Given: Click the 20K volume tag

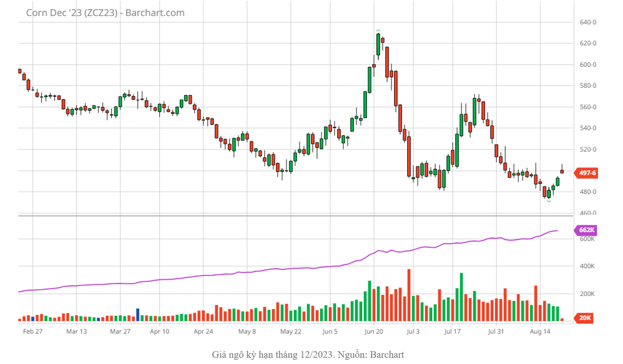Looking at the screenshot, I should coord(584,318).
